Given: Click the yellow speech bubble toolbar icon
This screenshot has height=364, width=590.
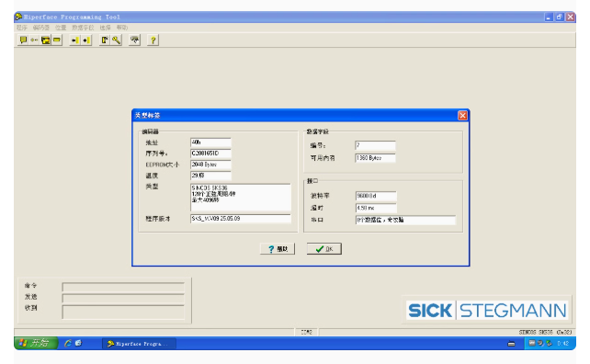Looking at the screenshot, I should point(23,40).
